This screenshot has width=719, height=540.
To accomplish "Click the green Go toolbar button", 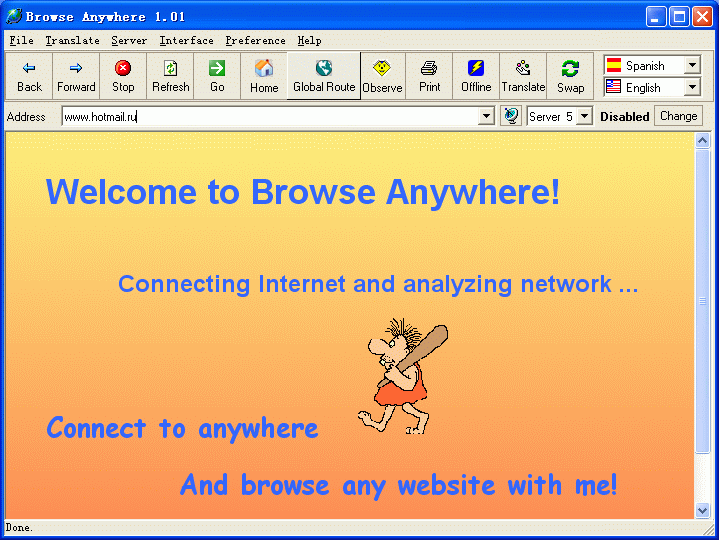I will tap(217, 76).
